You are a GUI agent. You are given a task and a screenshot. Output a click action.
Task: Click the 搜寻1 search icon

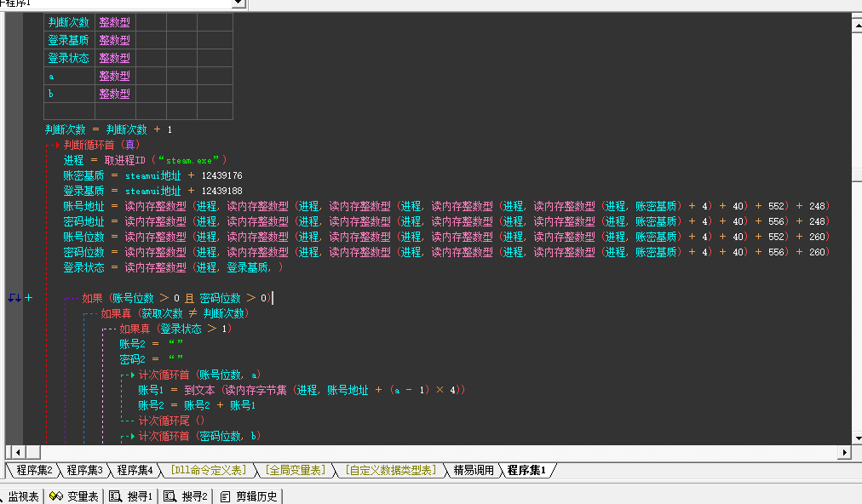[116, 496]
